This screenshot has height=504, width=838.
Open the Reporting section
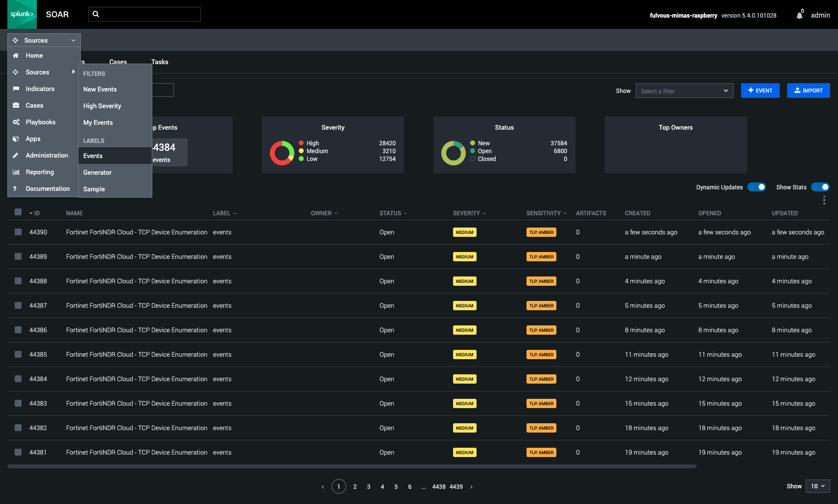pyautogui.click(x=39, y=172)
